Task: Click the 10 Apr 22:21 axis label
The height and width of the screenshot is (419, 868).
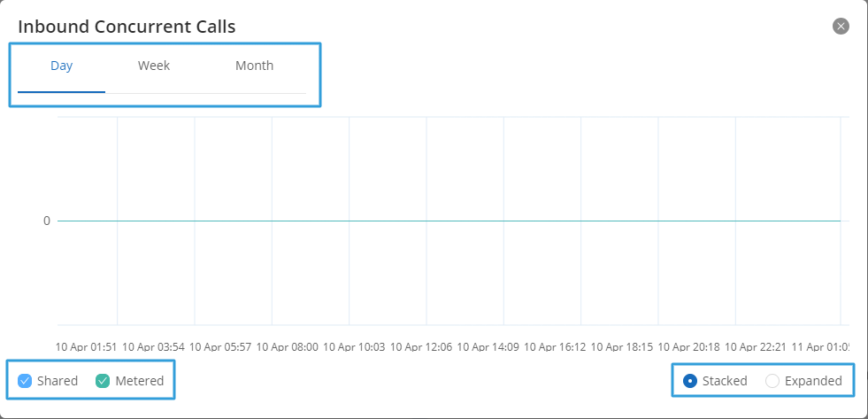Action: pyautogui.click(x=756, y=347)
